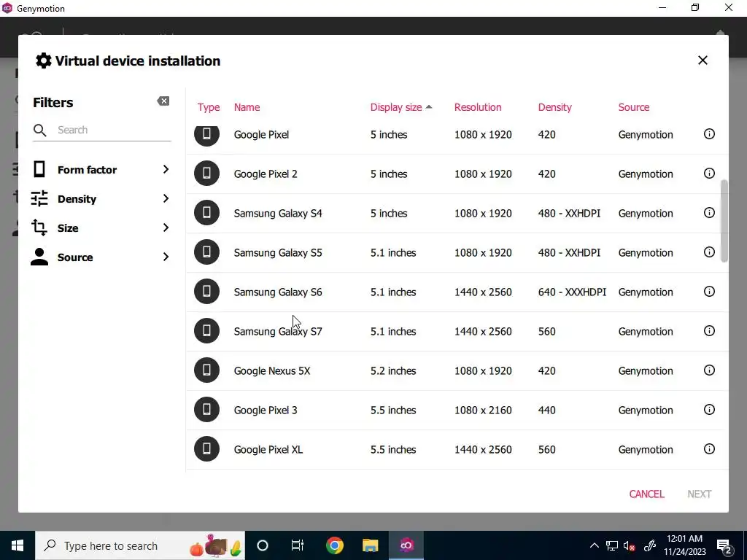This screenshot has height=560, width=747.
Task: Click 1080 x 2160 resolution value
Action: (483, 410)
